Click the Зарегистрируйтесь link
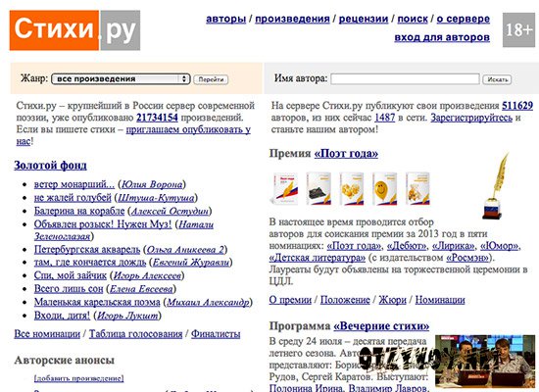539x392 pixels. pyautogui.click(x=471, y=118)
